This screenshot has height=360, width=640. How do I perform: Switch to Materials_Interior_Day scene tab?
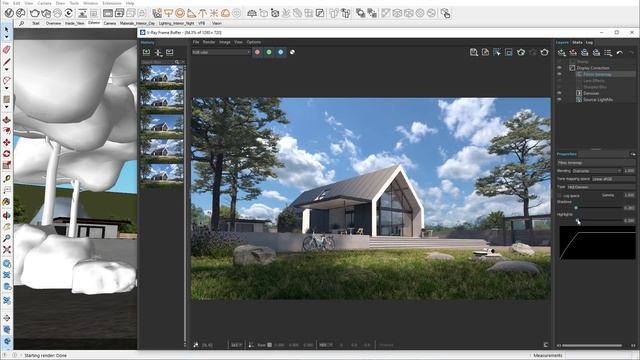pos(137,23)
